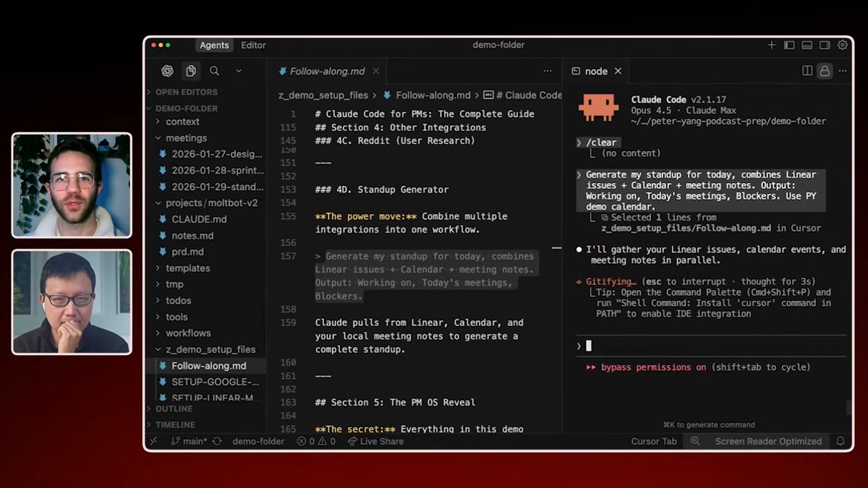Click the Claude Code pixel mascot logo
The image size is (868, 488).
click(597, 108)
